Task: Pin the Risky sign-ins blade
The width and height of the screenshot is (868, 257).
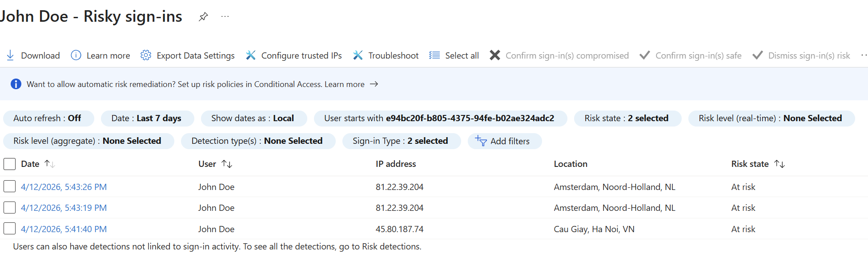Action: coord(203,17)
